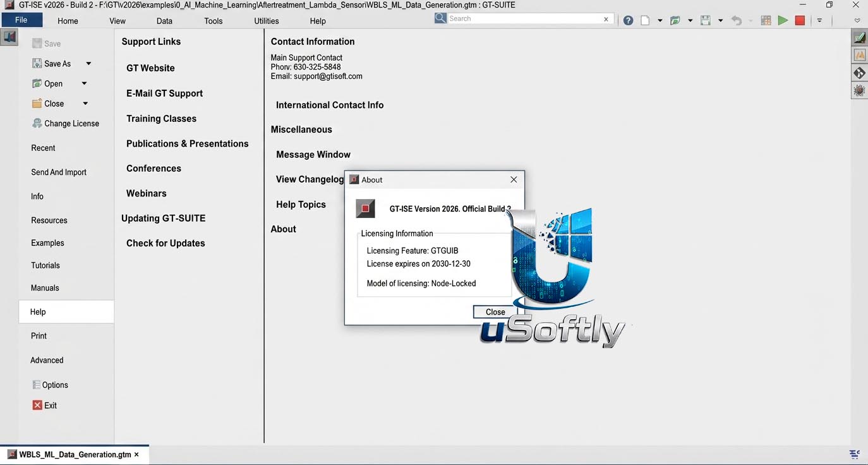This screenshot has width=868, height=465.
Task: Click the floppy disk save icon in toolbar
Action: point(706,20)
